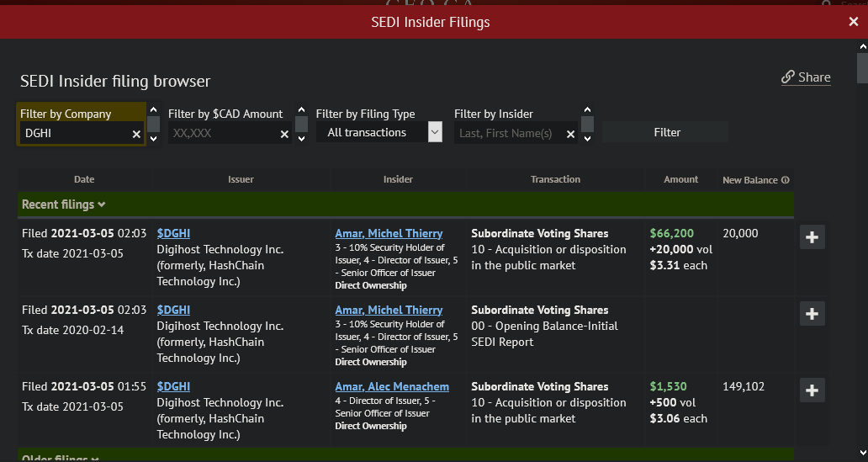Open the first $DGHI issuer link
This screenshot has width=868, height=462.
pos(173,233)
